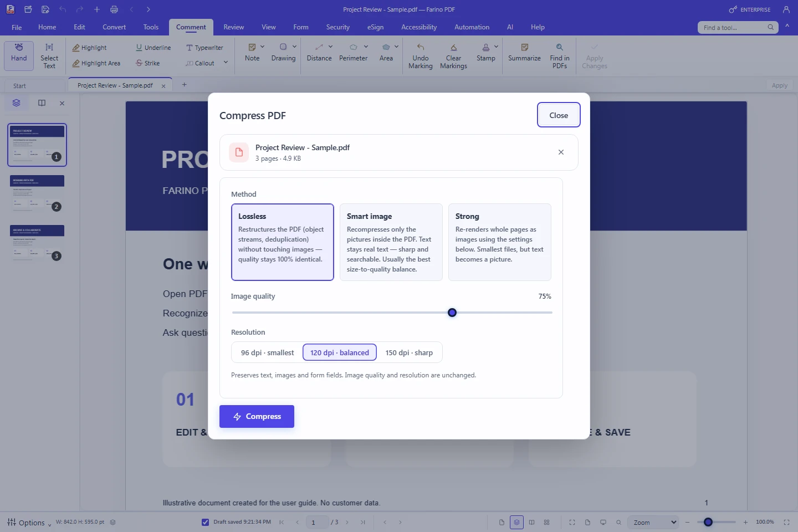Image resolution: width=798 pixels, height=532 pixels.
Task: Click the PDF file icon in dialog
Action: pos(239,152)
